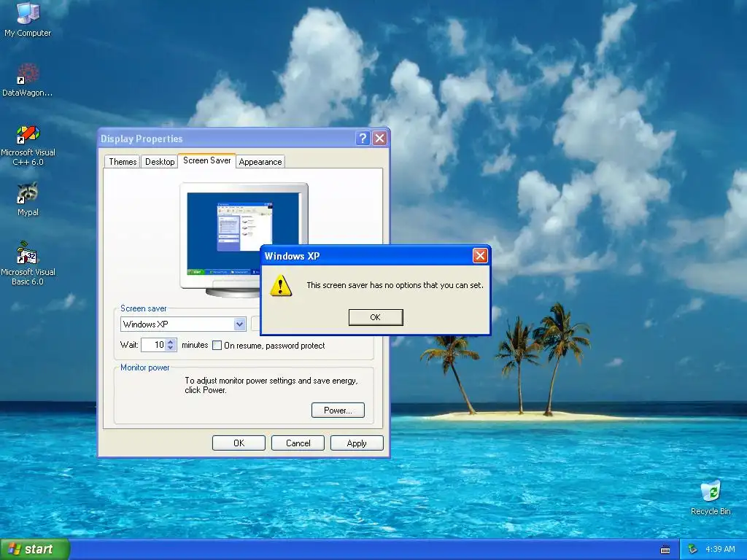This screenshot has width=747, height=560.
Task: Click the Display Properties help question button
Action: point(363,138)
